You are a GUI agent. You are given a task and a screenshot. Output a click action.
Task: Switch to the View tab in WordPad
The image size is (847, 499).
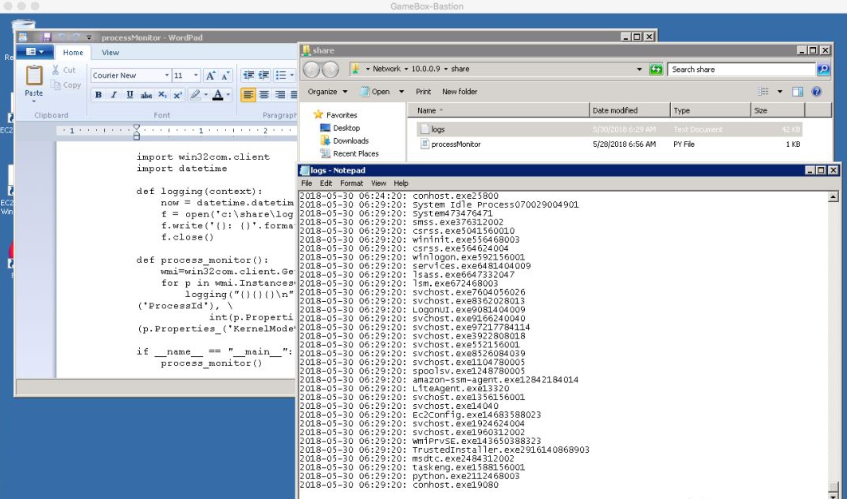click(110, 52)
